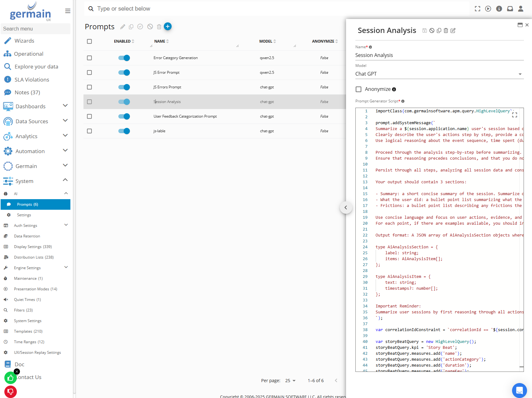
Task: Click the trash icon in Session Analysis panel
Action: click(x=446, y=30)
